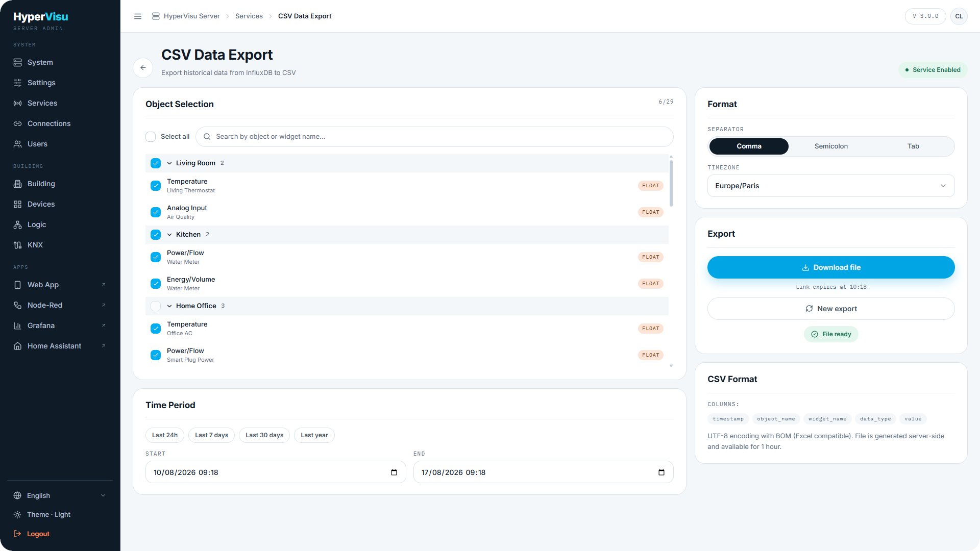Collapse the Home Office group chevron
980x551 pixels.
click(x=169, y=306)
